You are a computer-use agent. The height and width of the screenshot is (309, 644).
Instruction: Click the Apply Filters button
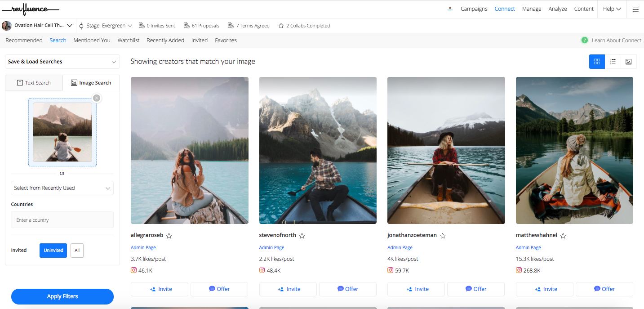(62, 296)
